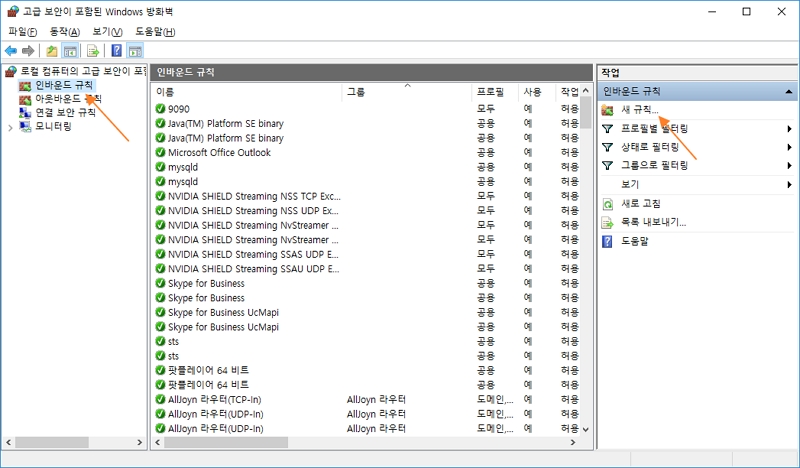Select the 9090 rule row
This screenshot has width=800, height=468.
tap(366, 109)
